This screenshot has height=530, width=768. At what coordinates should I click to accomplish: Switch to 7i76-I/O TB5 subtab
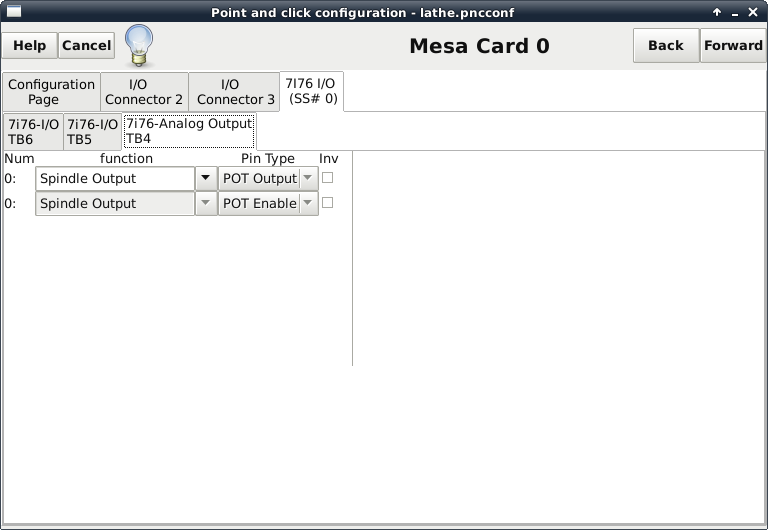pos(93,132)
